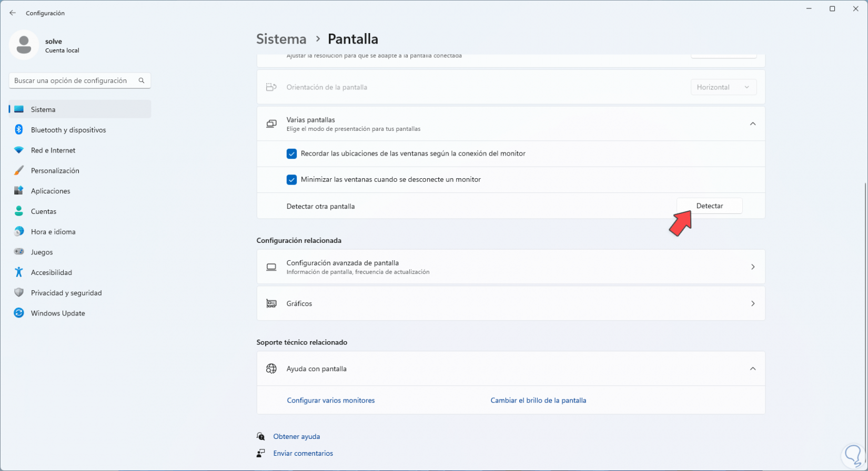Collapse the Ayuda con pantalla section
This screenshot has width=868, height=471.
click(x=752, y=369)
